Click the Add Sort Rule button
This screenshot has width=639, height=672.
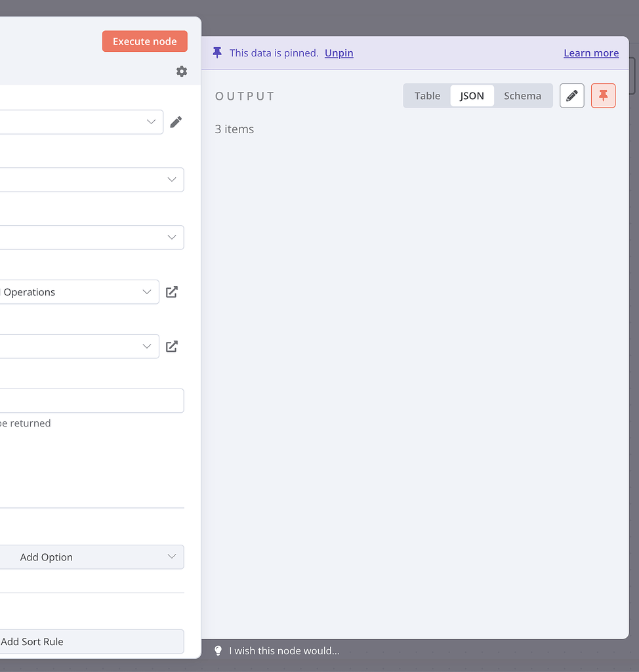click(x=92, y=641)
